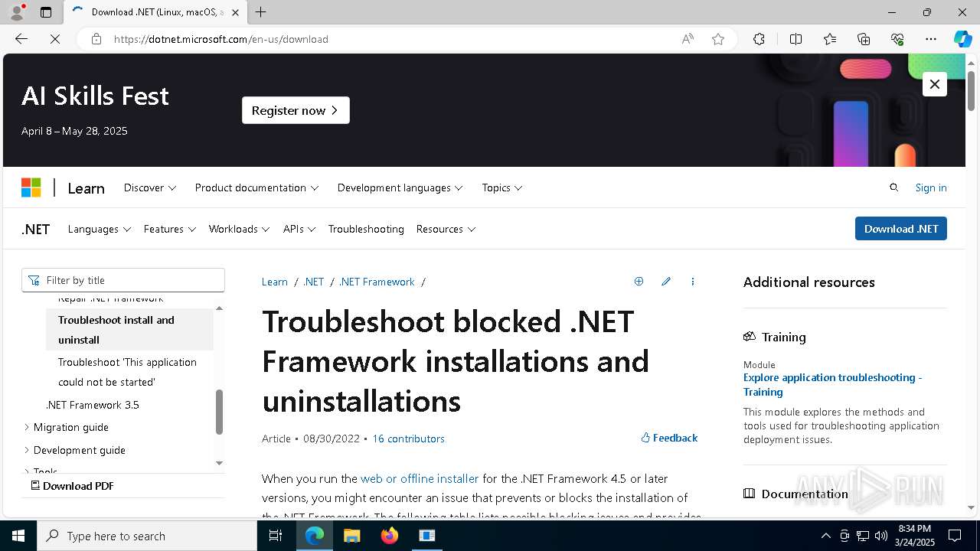Toggle split screen view
The image size is (980, 551).
click(x=795, y=39)
